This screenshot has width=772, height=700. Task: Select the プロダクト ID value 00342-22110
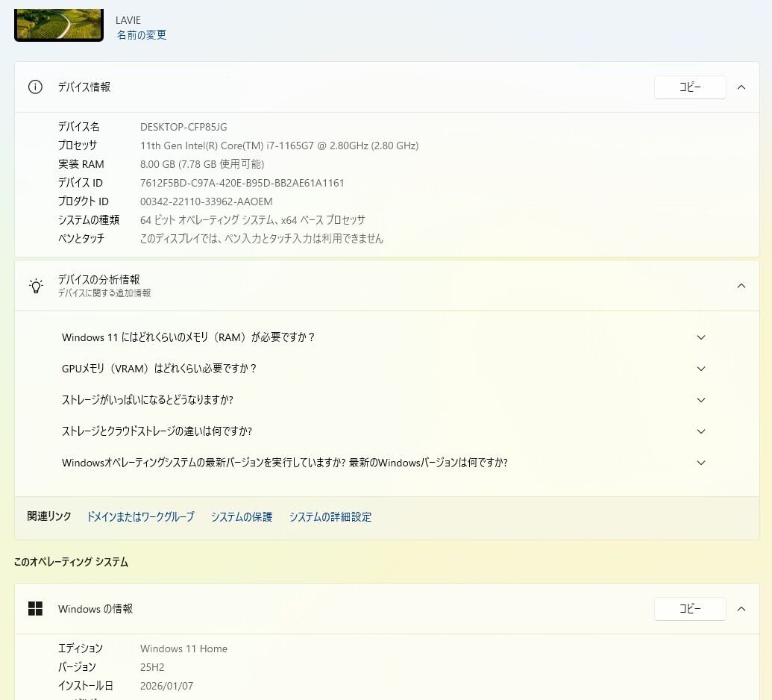click(207, 201)
